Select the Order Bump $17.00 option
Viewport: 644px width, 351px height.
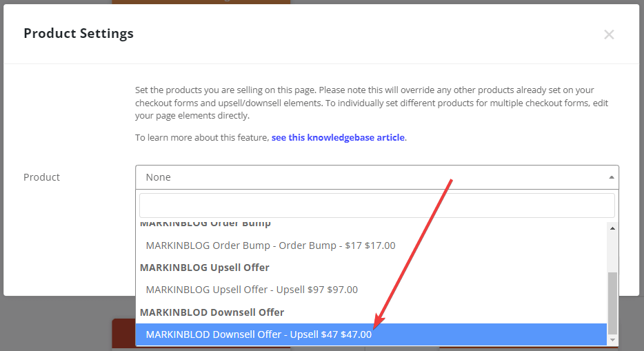270,245
